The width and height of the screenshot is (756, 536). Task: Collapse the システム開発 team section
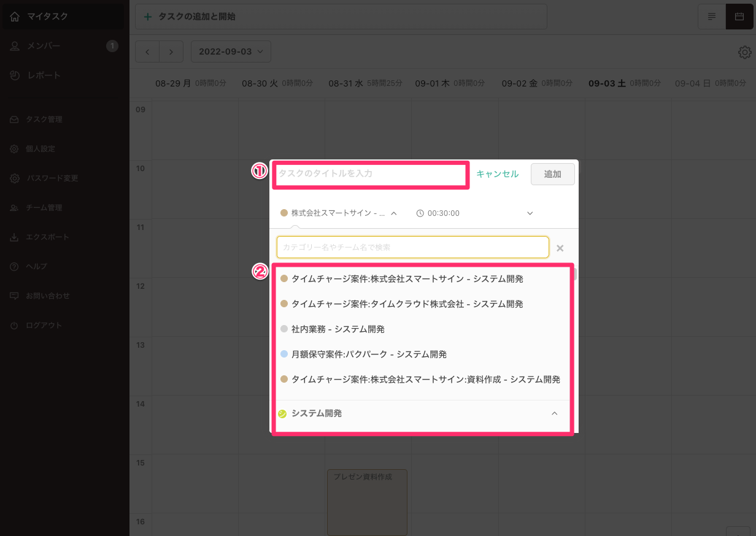point(554,413)
